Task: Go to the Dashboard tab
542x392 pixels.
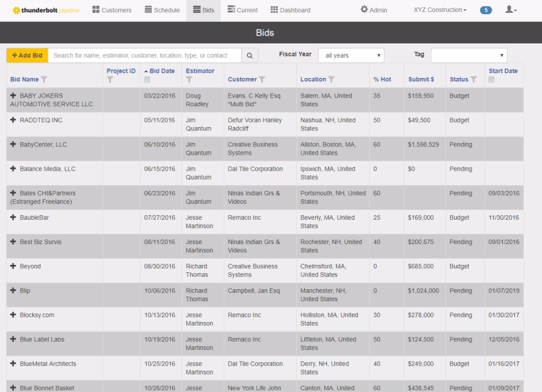Action: (x=290, y=10)
